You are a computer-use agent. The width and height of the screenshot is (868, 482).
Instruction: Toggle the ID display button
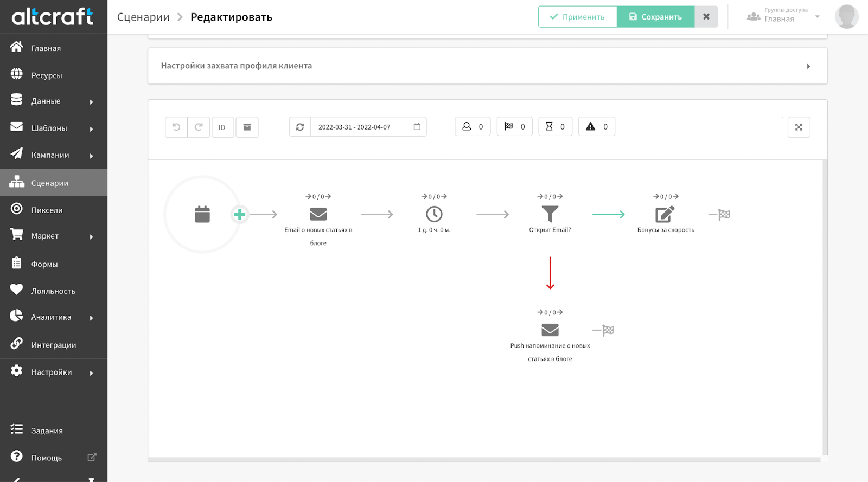tap(222, 127)
